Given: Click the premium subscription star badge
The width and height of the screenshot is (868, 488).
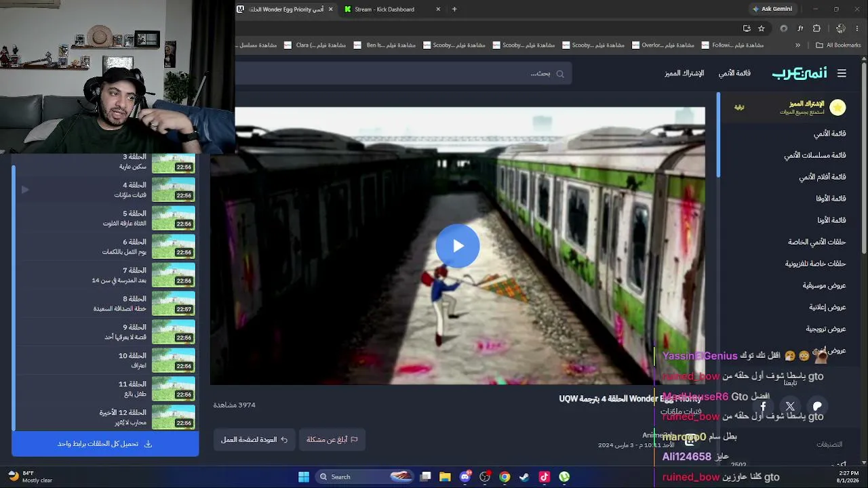Looking at the screenshot, I should click(x=837, y=107).
